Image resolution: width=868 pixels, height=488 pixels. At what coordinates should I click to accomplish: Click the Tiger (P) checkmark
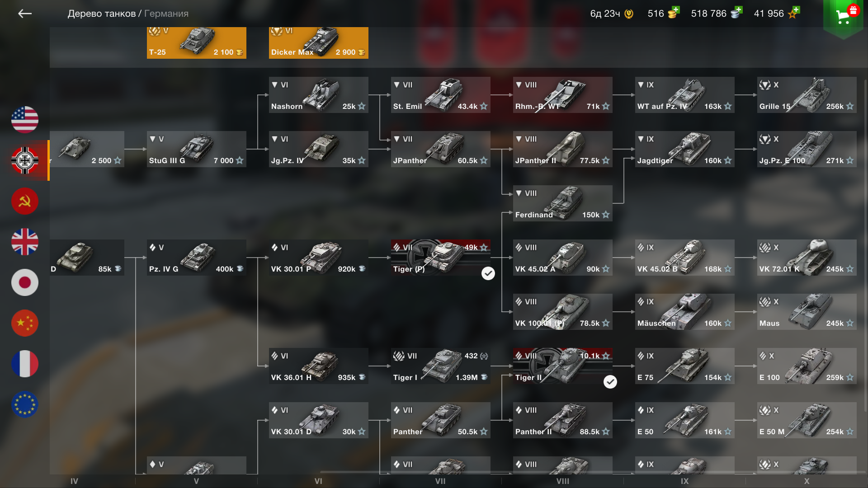(488, 273)
